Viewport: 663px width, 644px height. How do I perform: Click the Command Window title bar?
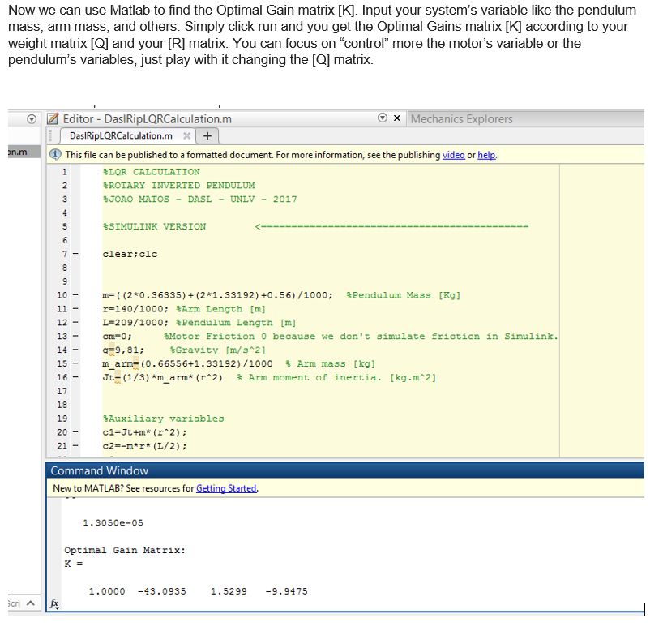[344, 470]
